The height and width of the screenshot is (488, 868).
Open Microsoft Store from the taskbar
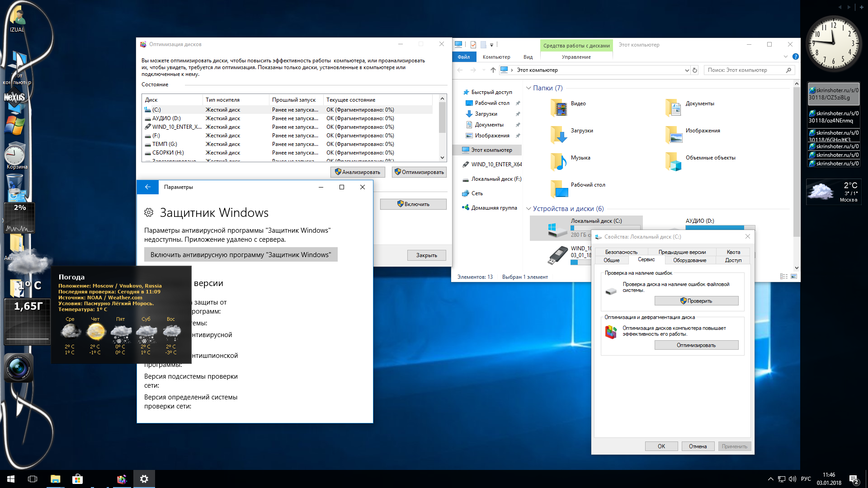(77, 479)
